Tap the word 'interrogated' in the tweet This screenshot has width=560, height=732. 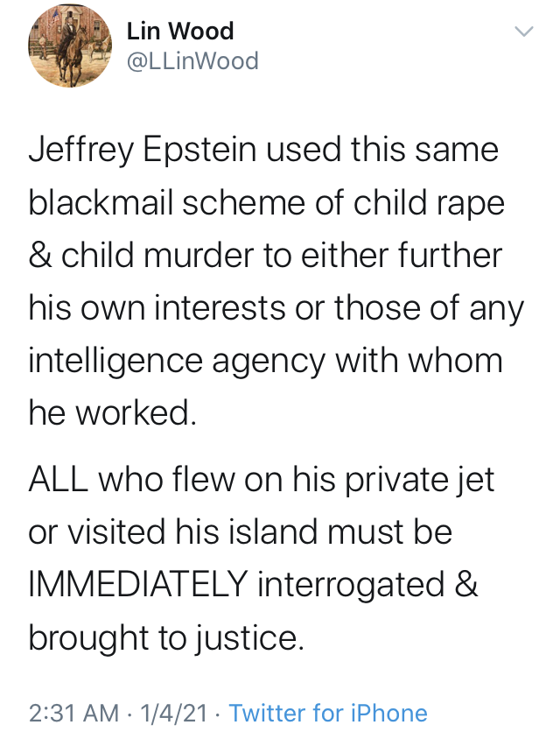point(351,586)
